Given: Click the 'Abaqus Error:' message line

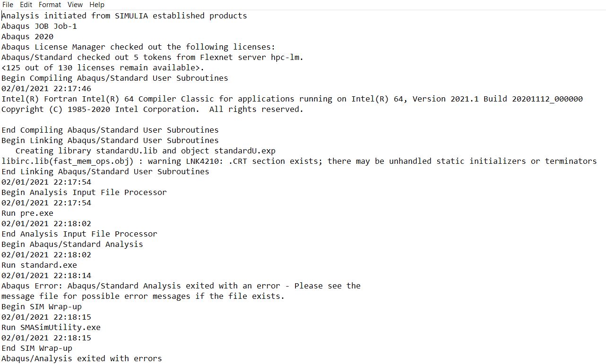Looking at the screenshot, I should 181,286.
